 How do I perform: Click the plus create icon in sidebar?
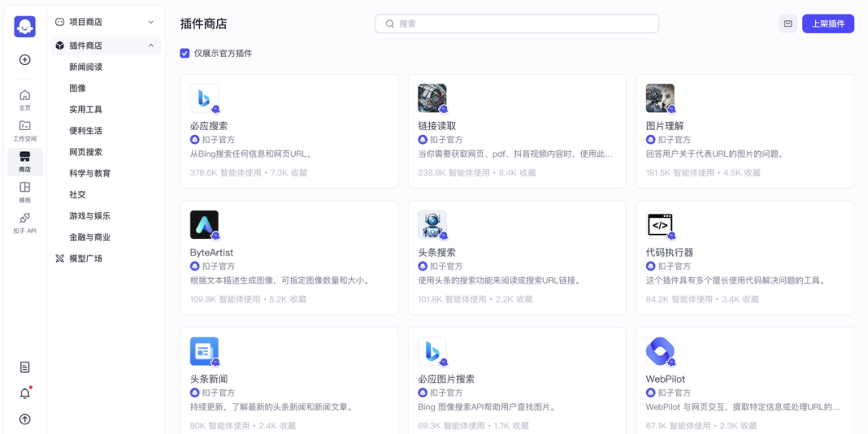tap(25, 59)
